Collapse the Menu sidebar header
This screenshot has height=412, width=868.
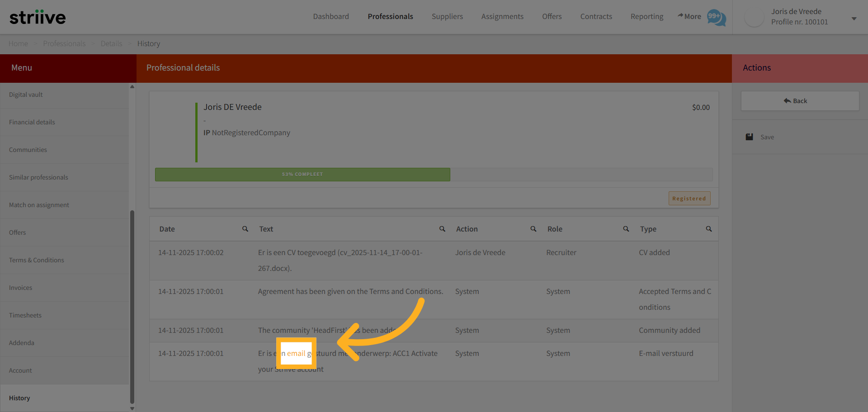21,68
